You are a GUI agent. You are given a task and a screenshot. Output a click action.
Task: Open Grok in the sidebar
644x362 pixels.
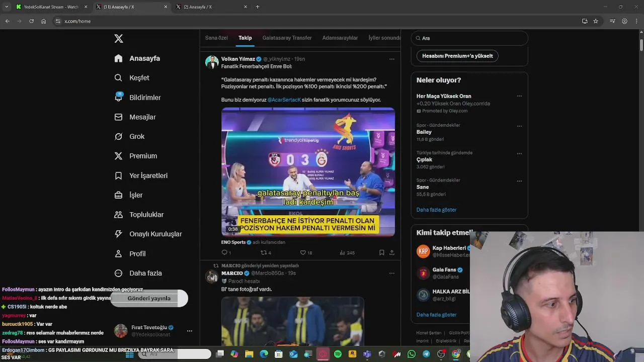(x=129, y=136)
